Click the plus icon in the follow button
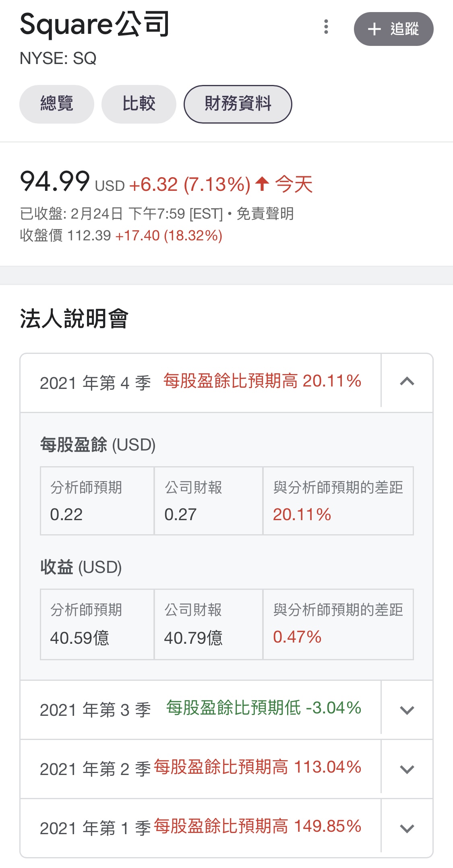Screen dimensions: 453x868 pos(374,29)
